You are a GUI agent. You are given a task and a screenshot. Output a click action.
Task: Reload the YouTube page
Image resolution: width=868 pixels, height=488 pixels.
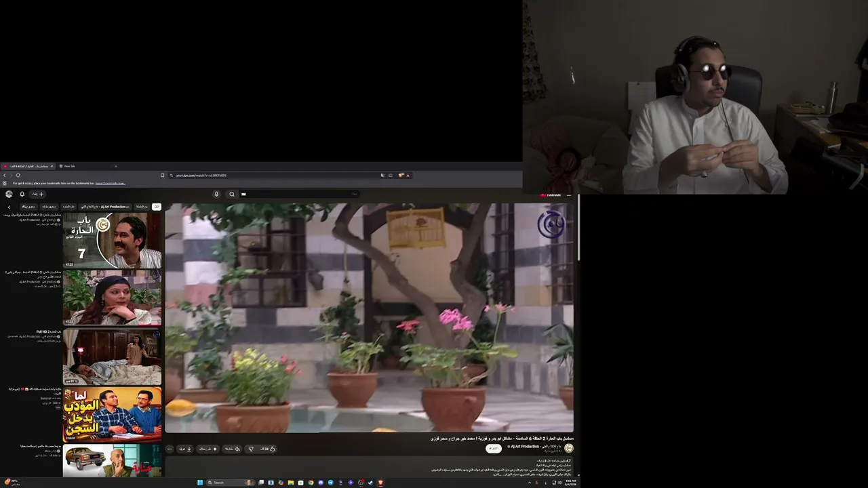coord(18,176)
